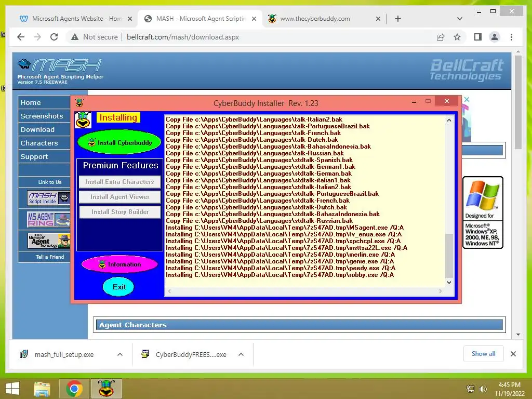Open a new browser tab

398,19
